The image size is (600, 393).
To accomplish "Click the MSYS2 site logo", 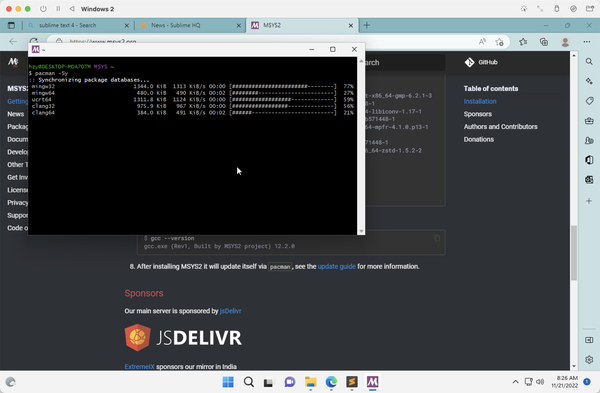I will 13,62.
